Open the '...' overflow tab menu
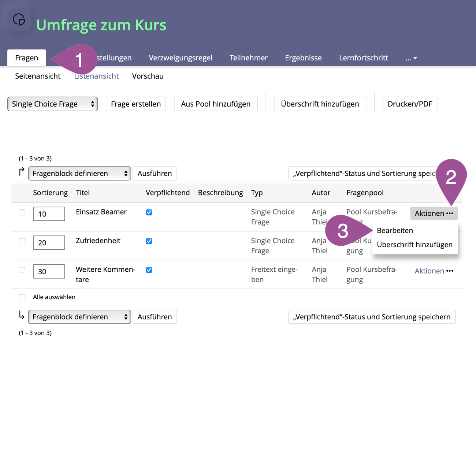Image resolution: width=476 pixels, height=476 pixels. click(x=411, y=58)
